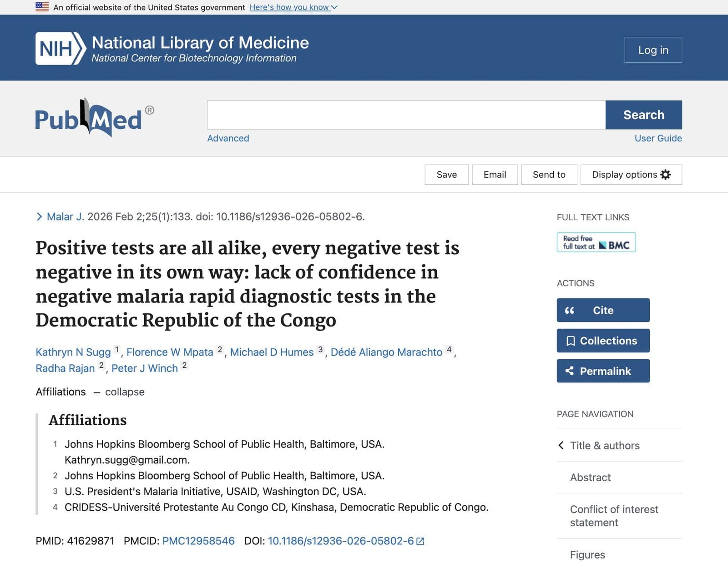
Task: Click the Cite quotation mark icon
Action: 569,311
